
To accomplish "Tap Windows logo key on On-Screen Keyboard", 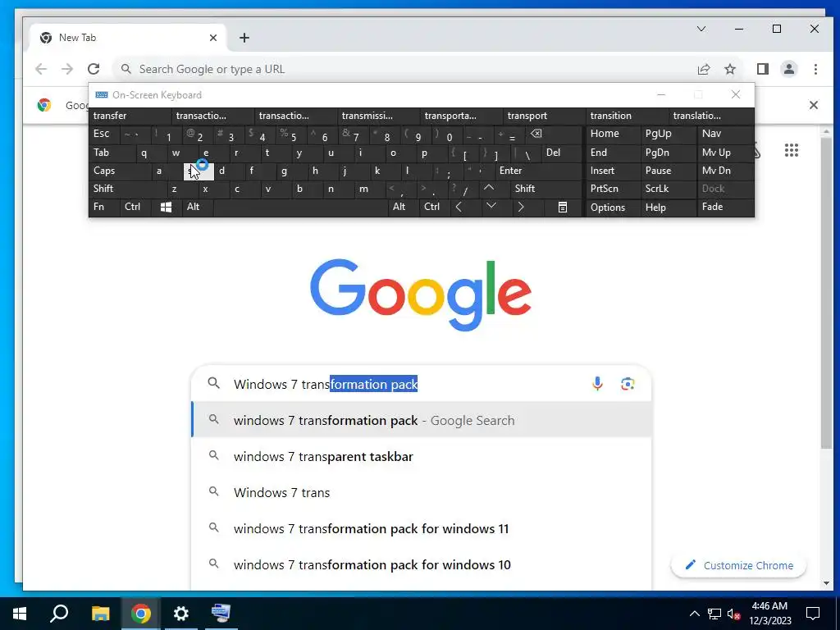I will pyautogui.click(x=166, y=208).
